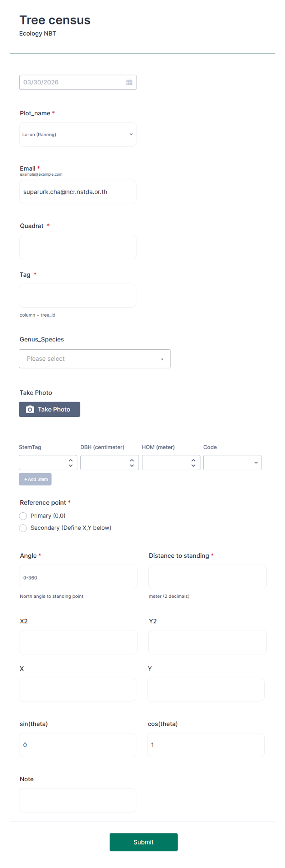The image size is (285, 868).
Task: Click the Angle input box
Action: pos(78,577)
